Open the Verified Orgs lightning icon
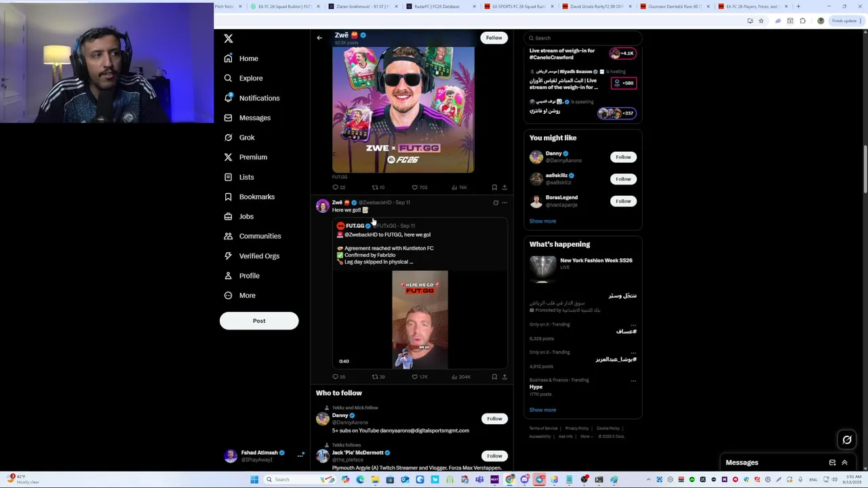Image resolution: width=868 pixels, height=488 pixels. tap(228, 256)
